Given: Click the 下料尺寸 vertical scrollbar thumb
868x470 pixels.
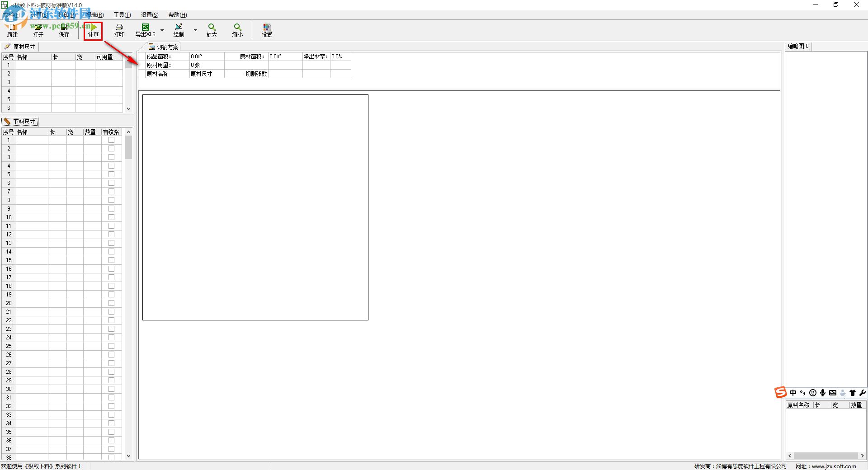Looking at the screenshot, I should tap(129, 148).
